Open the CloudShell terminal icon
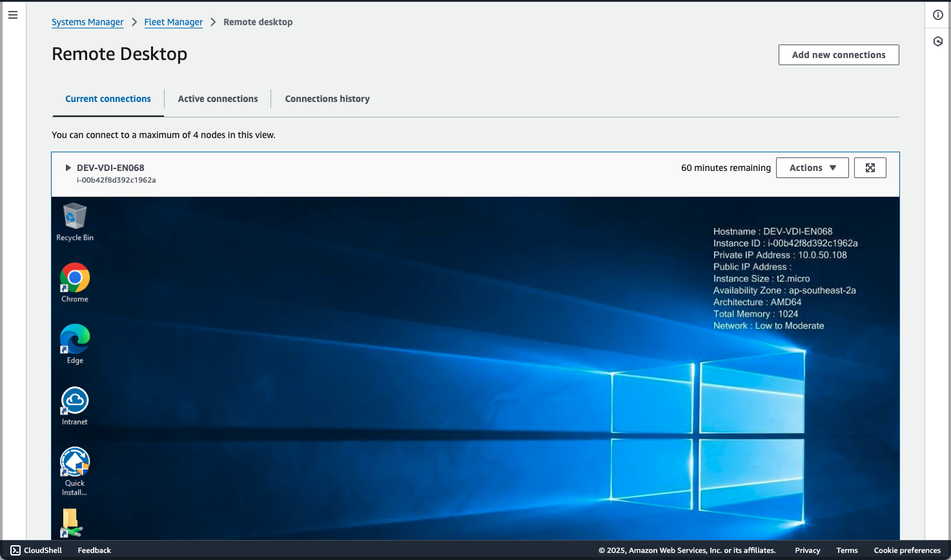Viewport: 951px width, 560px height. click(15, 550)
